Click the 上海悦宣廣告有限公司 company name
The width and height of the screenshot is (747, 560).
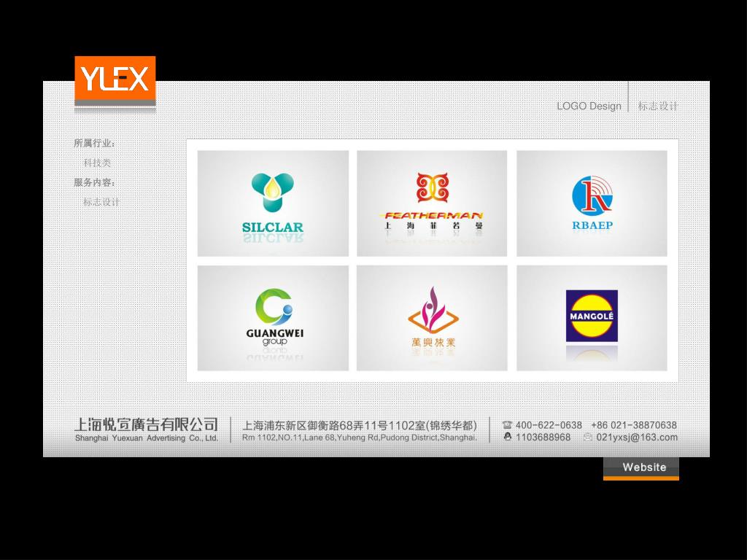coord(146,424)
